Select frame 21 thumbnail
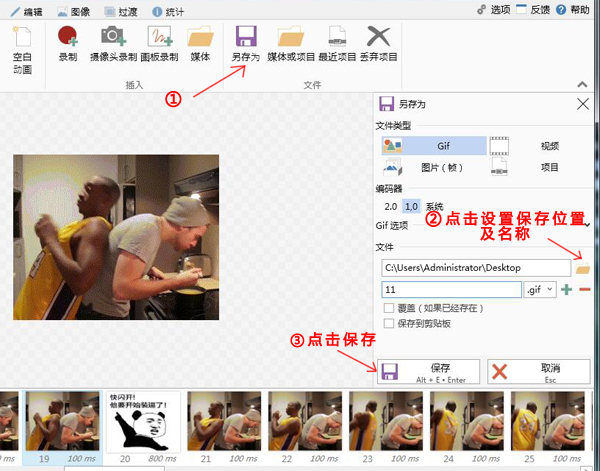This screenshot has width=600, height=471. [224, 421]
